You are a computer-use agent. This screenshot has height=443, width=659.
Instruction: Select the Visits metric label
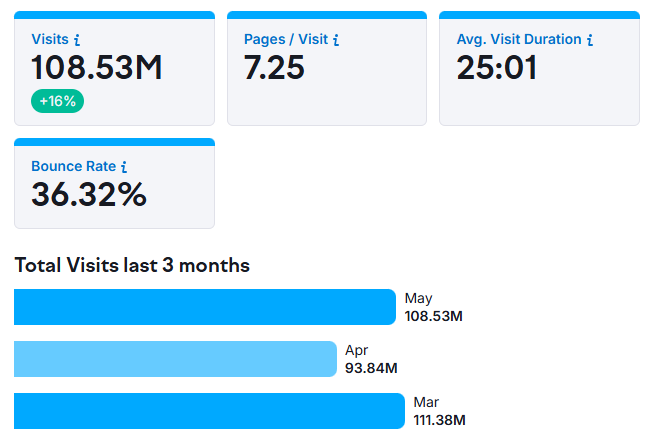[x=50, y=40]
